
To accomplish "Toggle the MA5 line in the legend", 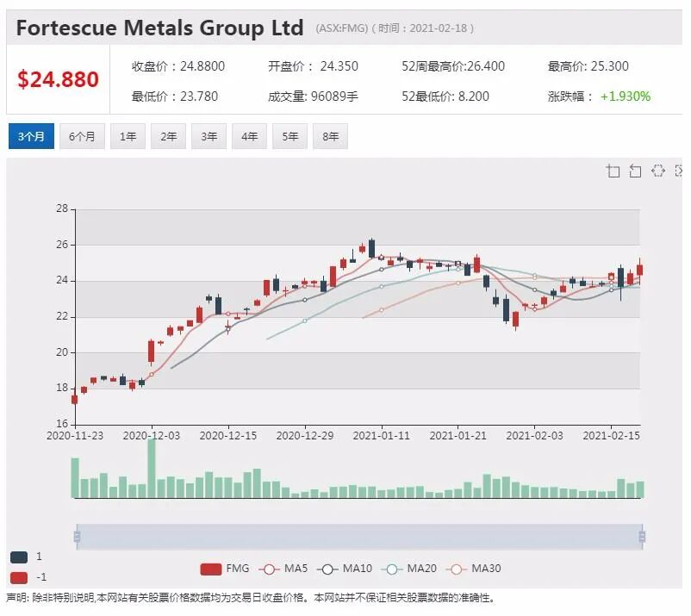I will click(x=283, y=569).
